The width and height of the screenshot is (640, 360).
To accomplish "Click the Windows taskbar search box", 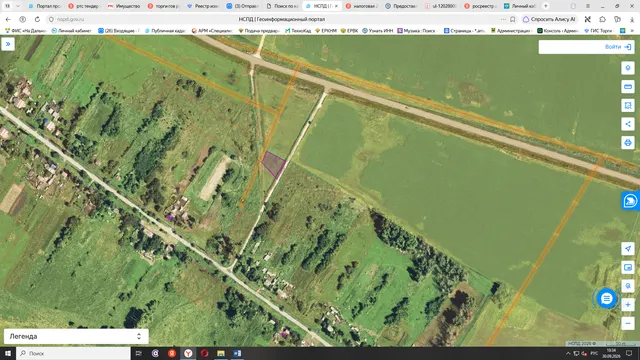I will coord(73,353).
